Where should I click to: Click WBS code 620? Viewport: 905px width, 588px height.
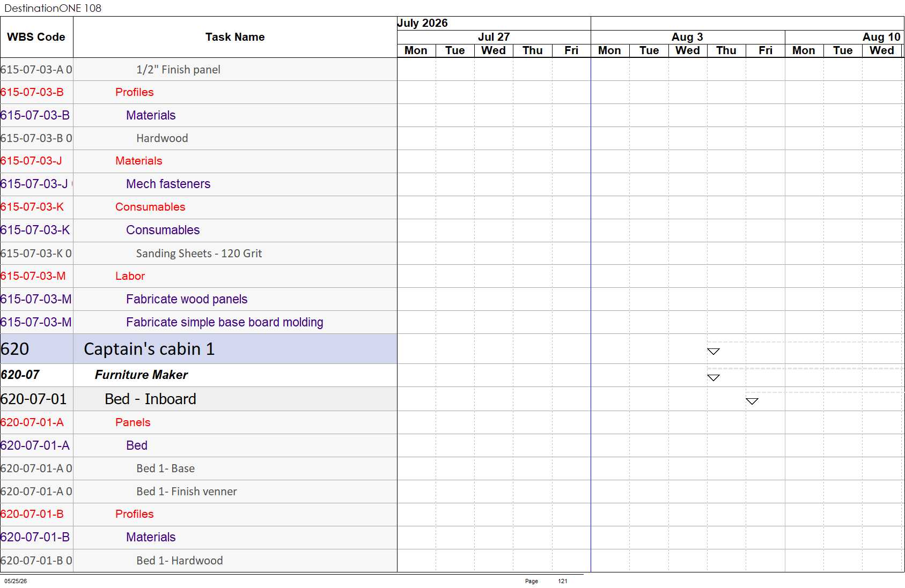(15, 349)
